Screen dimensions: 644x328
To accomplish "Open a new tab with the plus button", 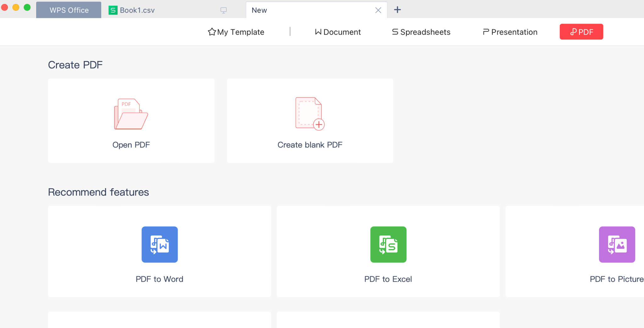I will 397,10.
